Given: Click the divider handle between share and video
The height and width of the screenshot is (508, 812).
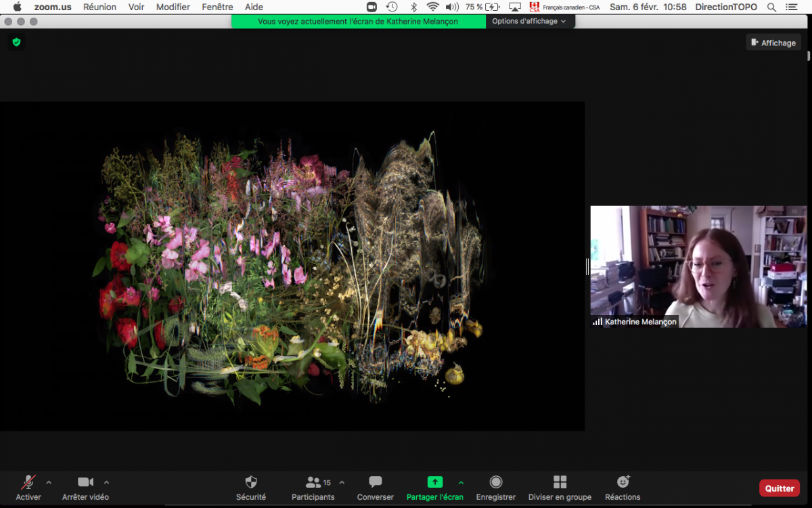Looking at the screenshot, I should coord(587,267).
